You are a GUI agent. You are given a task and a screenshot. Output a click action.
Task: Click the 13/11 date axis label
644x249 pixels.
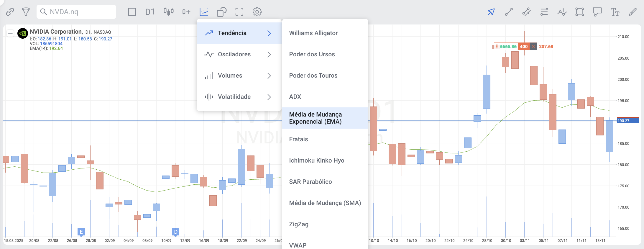600,240
